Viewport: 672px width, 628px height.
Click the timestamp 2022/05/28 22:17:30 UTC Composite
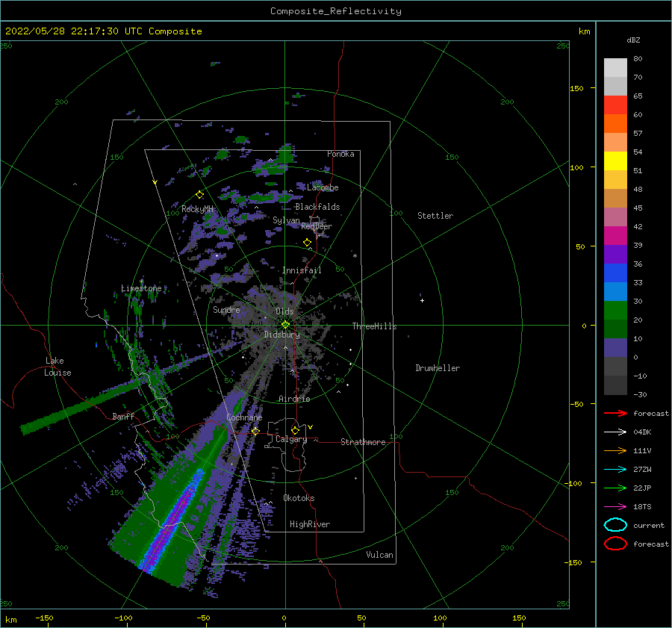[x=103, y=31]
